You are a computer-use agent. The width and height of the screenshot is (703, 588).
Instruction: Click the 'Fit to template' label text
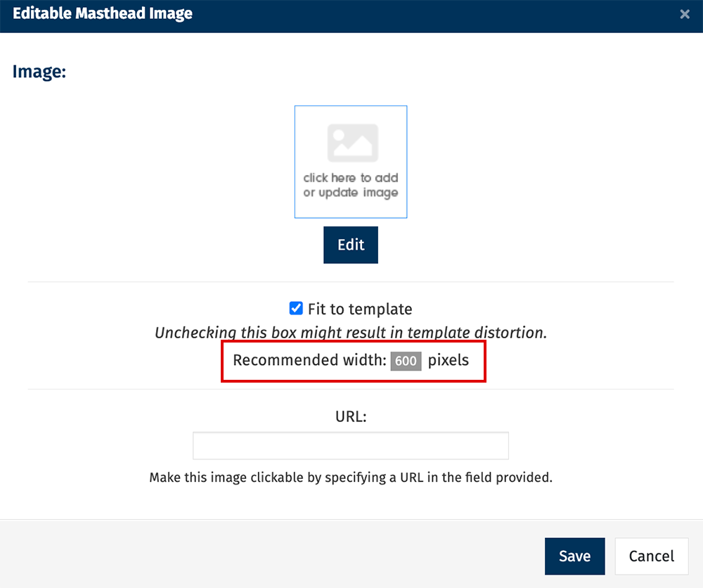(x=360, y=309)
